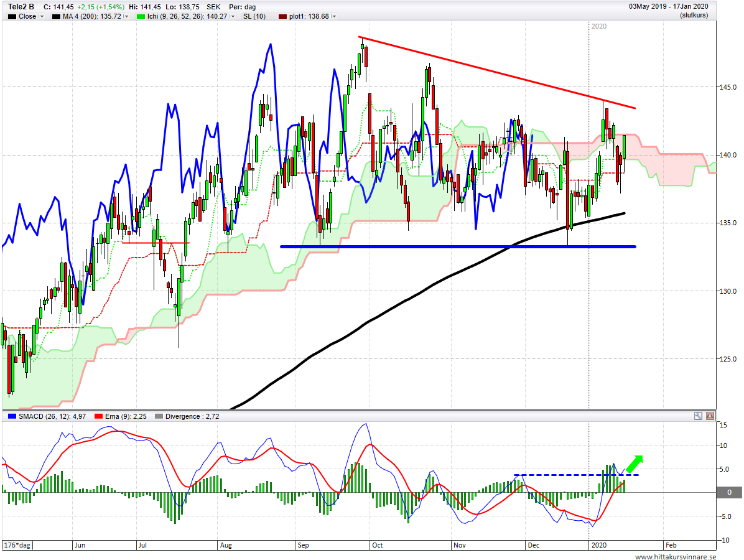Click the 140.0 price axis label

coord(728,155)
